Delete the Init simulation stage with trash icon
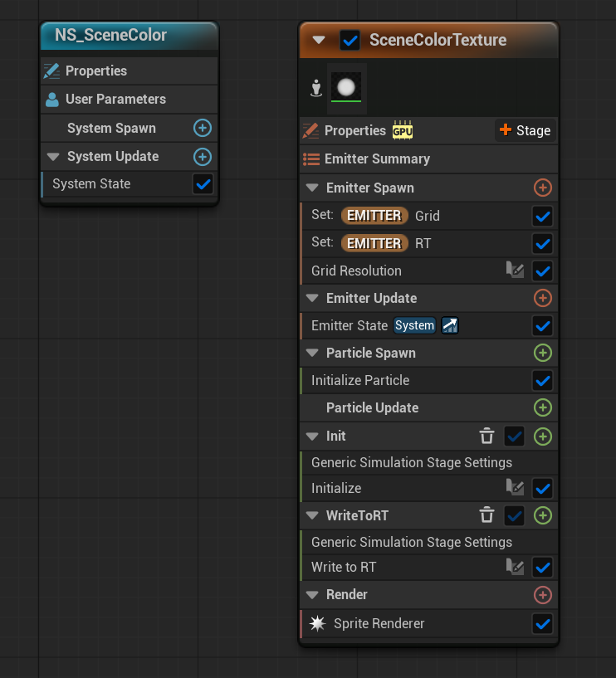The image size is (616, 678). [x=487, y=436]
